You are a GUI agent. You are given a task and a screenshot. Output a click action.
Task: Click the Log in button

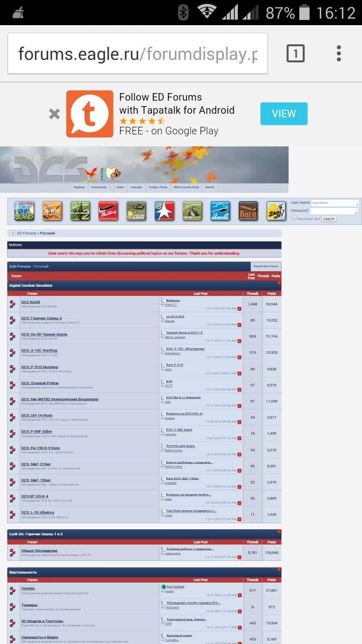click(x=329, y=219)
